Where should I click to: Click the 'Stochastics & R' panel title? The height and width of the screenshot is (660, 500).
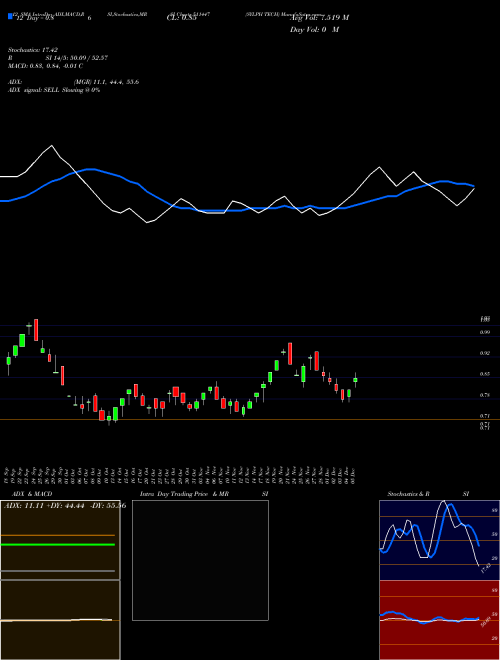(408, 494)
